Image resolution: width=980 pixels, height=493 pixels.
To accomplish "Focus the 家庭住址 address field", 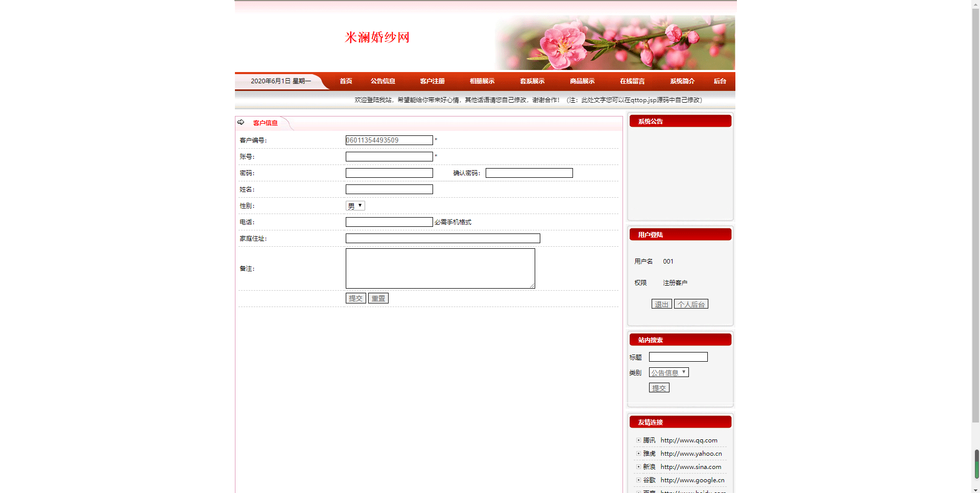I will (x=443, y=238).
